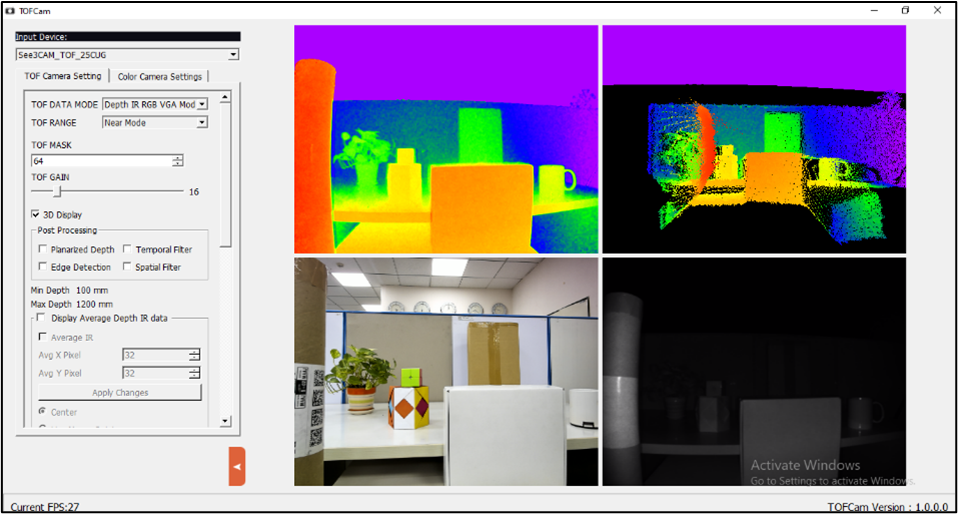Select the depth colormap image view
Screen dimensions: 958x514
(445, 139)
